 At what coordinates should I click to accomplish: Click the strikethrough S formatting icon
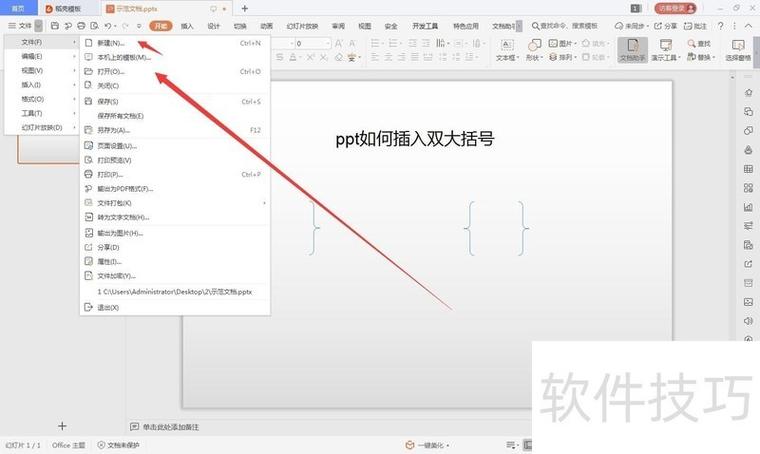click(280, 57)
